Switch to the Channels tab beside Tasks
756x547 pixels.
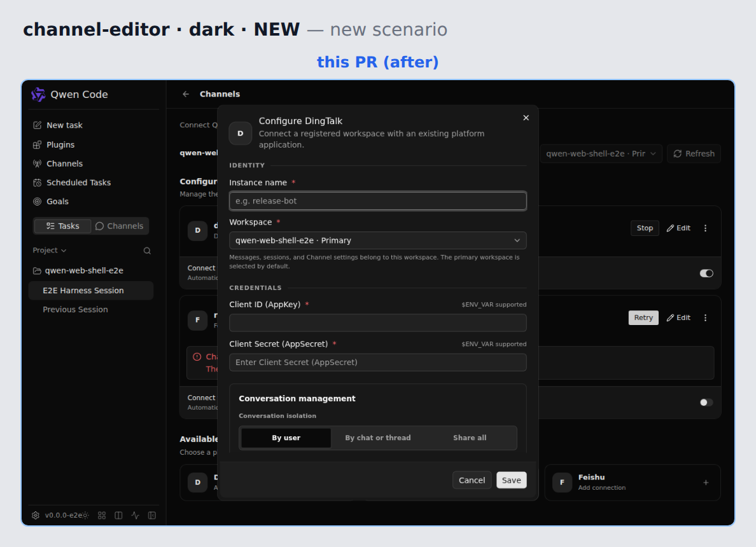[x=119, y=226]
